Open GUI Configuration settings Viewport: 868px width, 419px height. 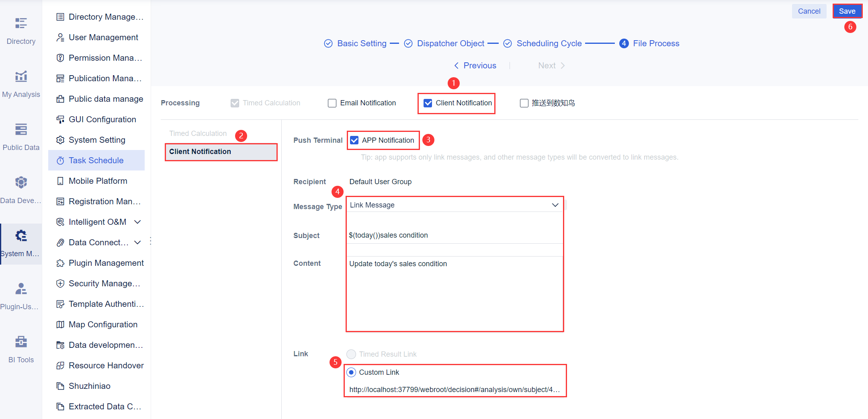coord(102,119)
